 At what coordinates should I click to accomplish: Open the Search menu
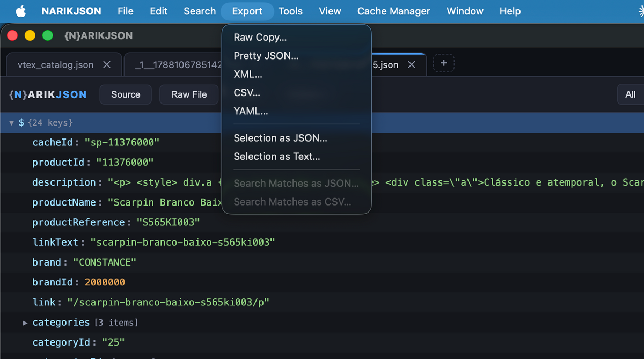click(x=200, y=11)
